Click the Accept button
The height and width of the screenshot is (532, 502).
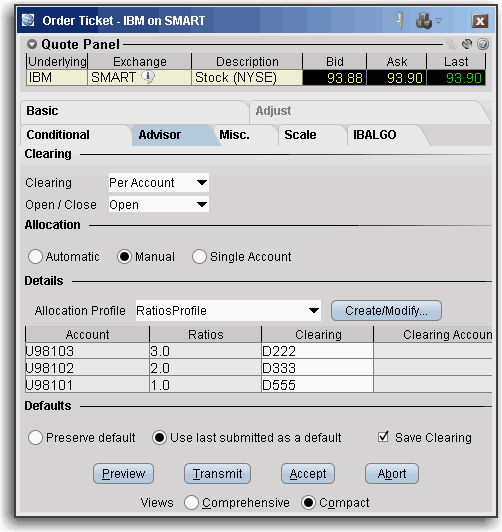(x=308, y=474)
